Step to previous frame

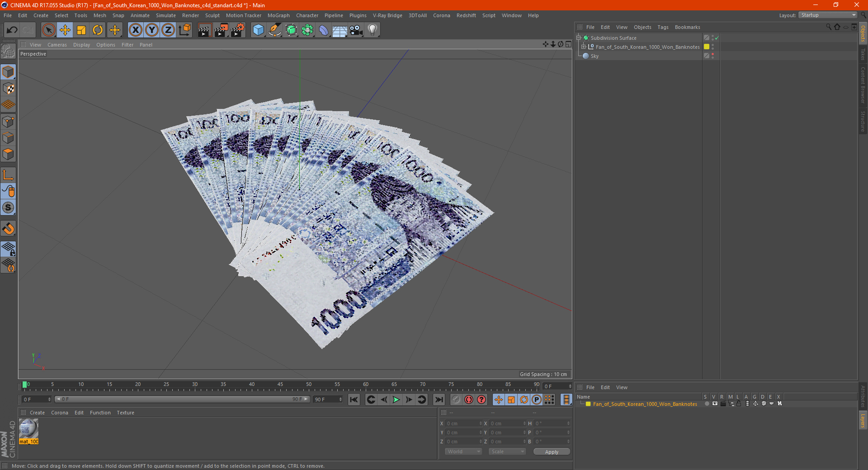tap(383, 399)
